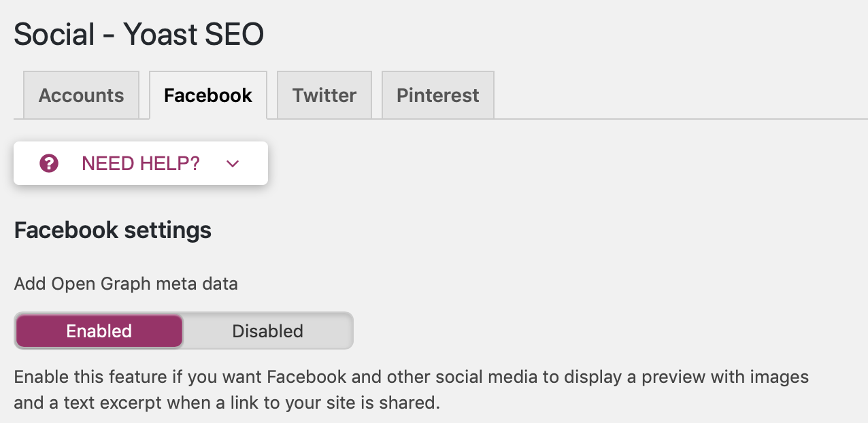
Task: Click the Facebook settings heading
Action: click(x=112, y=231)
